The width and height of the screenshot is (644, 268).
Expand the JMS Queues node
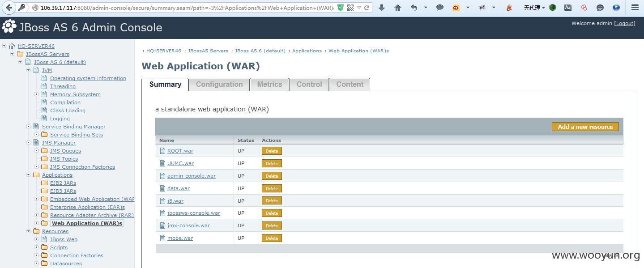click(37, 151)
